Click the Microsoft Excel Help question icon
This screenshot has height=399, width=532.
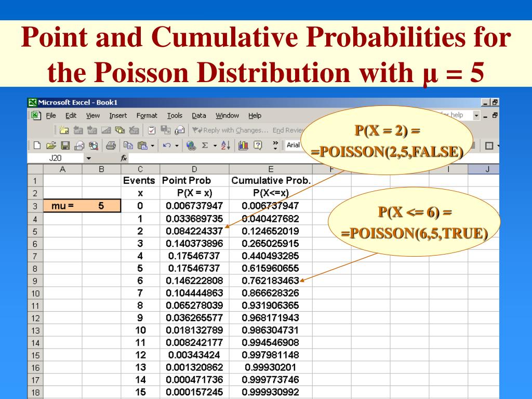click(258, 145)
